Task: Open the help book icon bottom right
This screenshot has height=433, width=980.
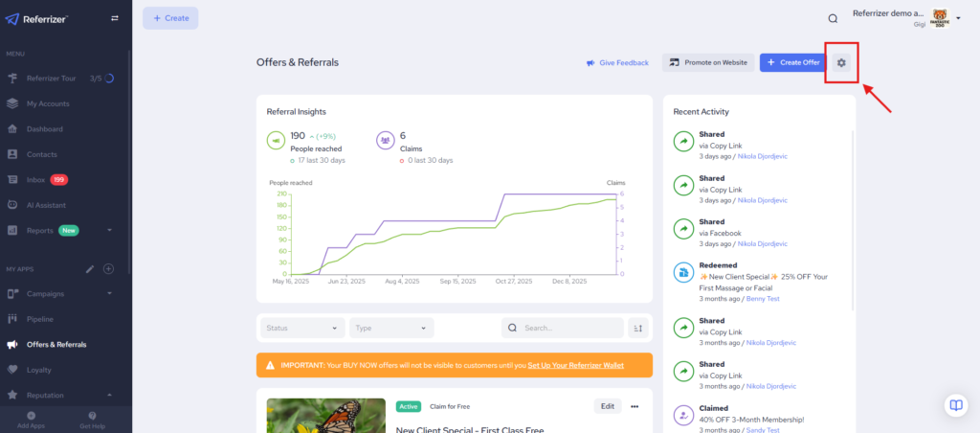Action: point(955,405)
